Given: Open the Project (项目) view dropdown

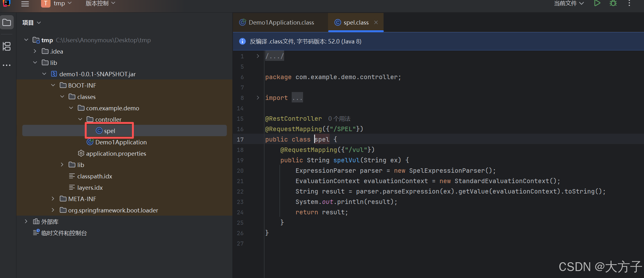Looking at the screenshot, I should point(32,23).
